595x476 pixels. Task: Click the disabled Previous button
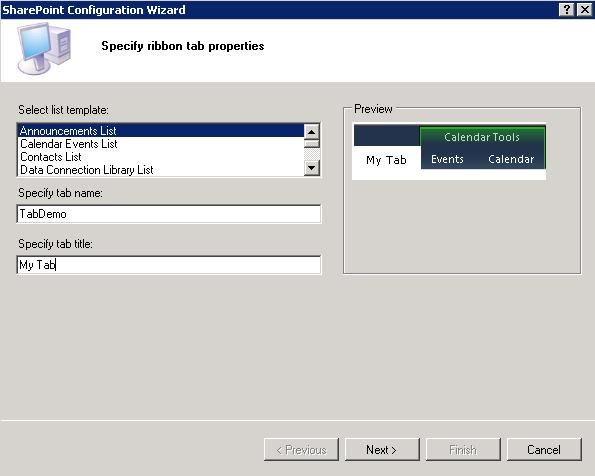click(x=301, y=450)
